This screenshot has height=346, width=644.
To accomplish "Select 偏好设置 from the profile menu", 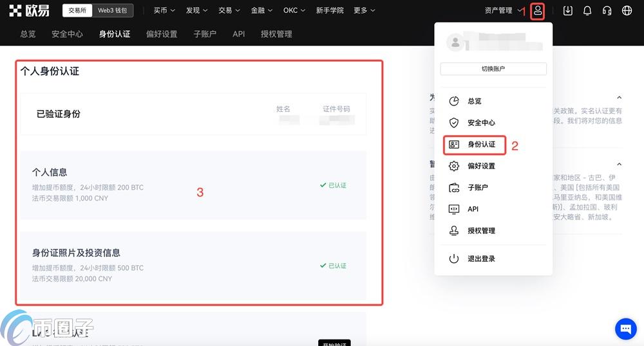I will (x=481, y=166).
